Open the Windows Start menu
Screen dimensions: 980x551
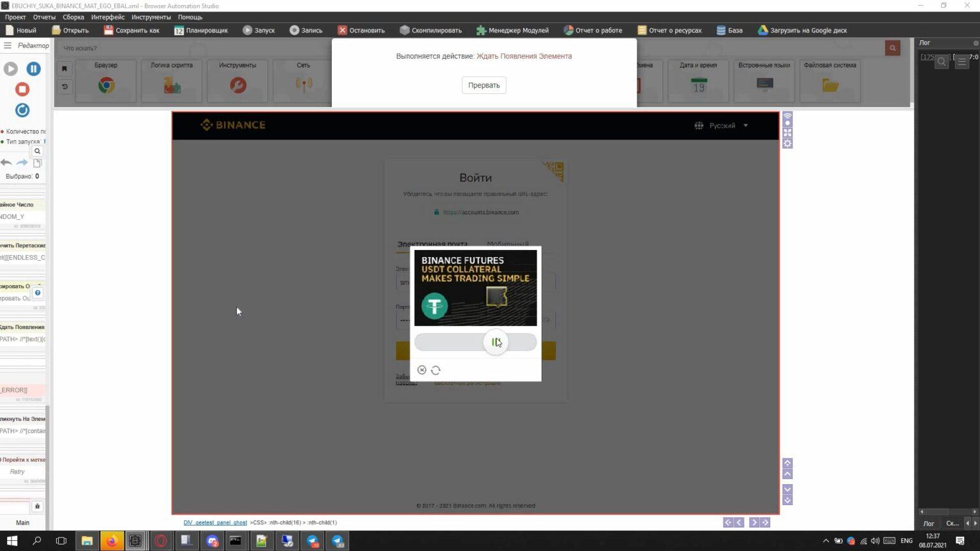coord(12,541)
